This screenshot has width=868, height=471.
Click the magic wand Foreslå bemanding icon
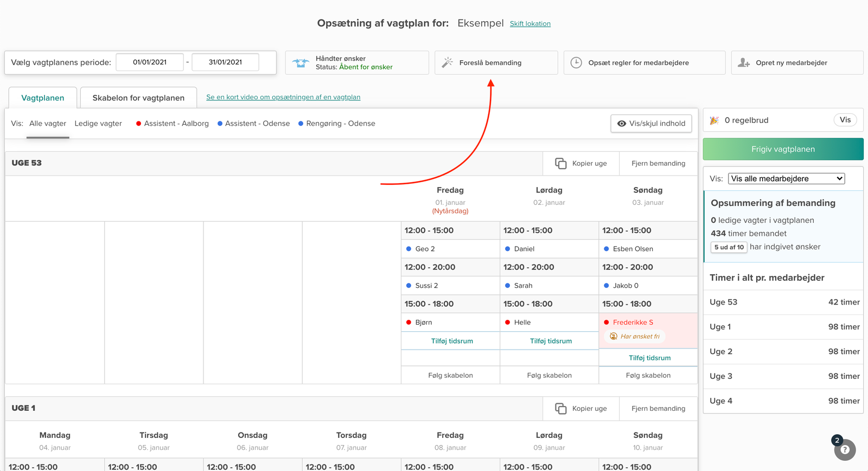[x=447, y=62]
